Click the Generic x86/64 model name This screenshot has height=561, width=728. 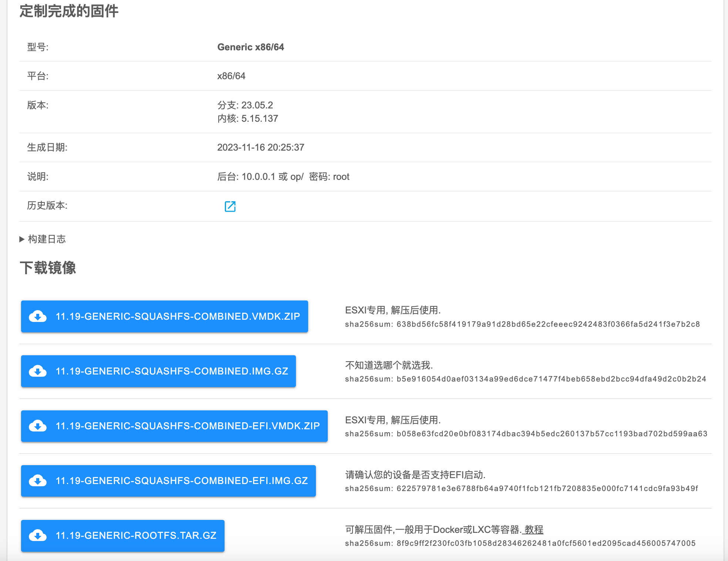pos(250,47)
